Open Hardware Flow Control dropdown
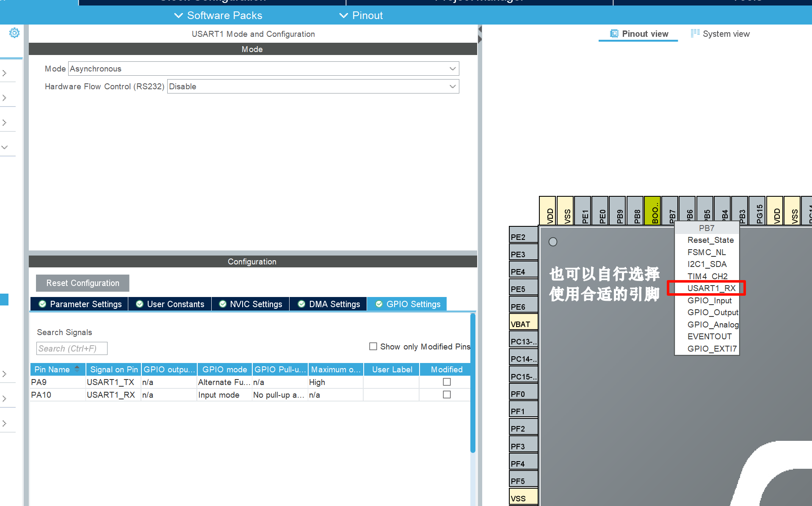Screen dimensions: 812x506 click(x=313, y=86)
